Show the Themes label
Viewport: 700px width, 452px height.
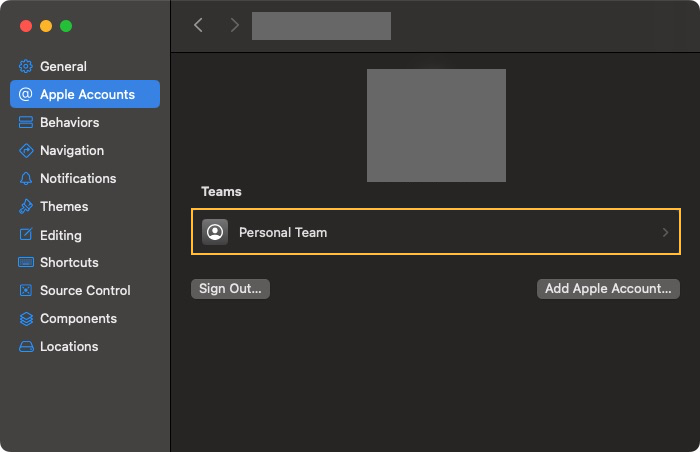tap(64, 206)
